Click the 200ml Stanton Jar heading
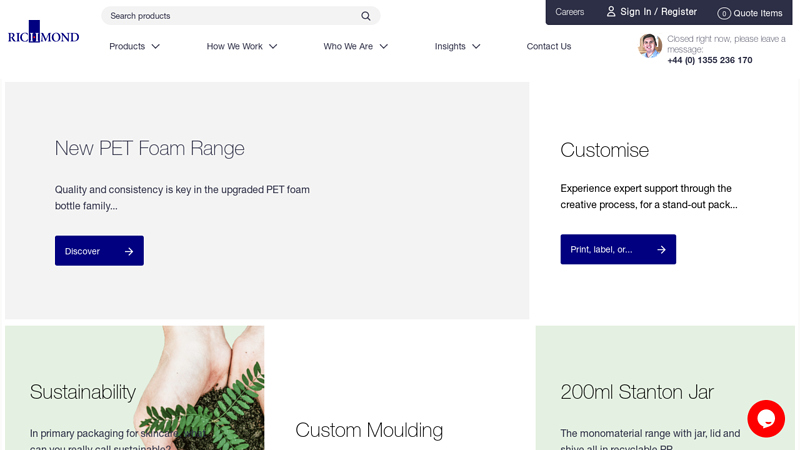The height and width of the screenshot is (450, 800). click(x=637, y=392)
